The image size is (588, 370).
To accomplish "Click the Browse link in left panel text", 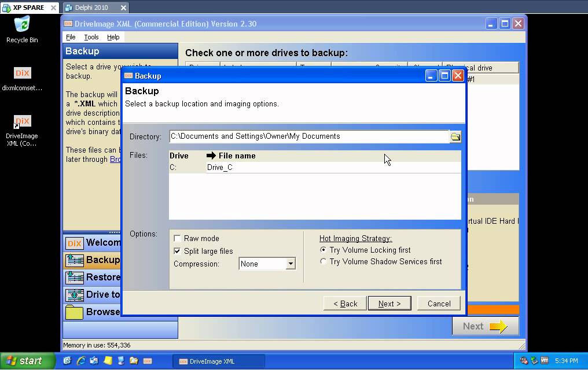I will click(x=115, y=159).
